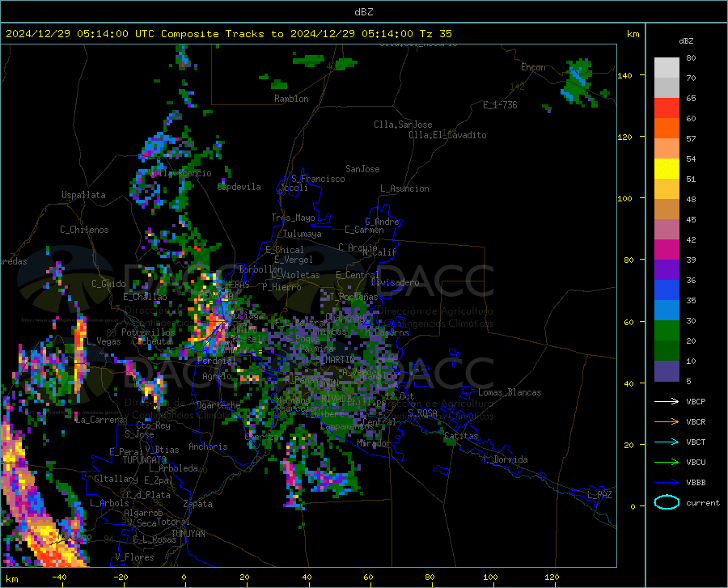Click the 'Clla.El_Cavadito' map label
Image resolution: width=728 pixels, height=588 pixels.
pyautogui.click(x=447, y=135)
